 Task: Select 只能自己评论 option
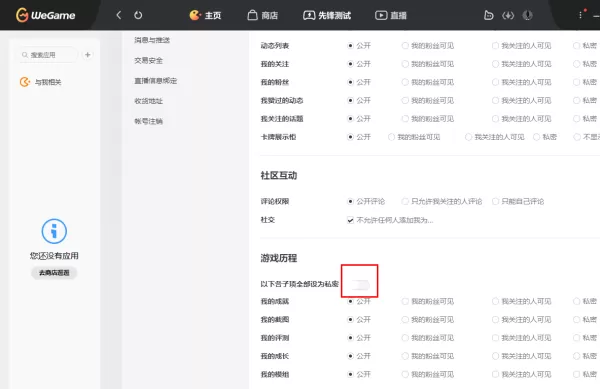tap(495, 201)
